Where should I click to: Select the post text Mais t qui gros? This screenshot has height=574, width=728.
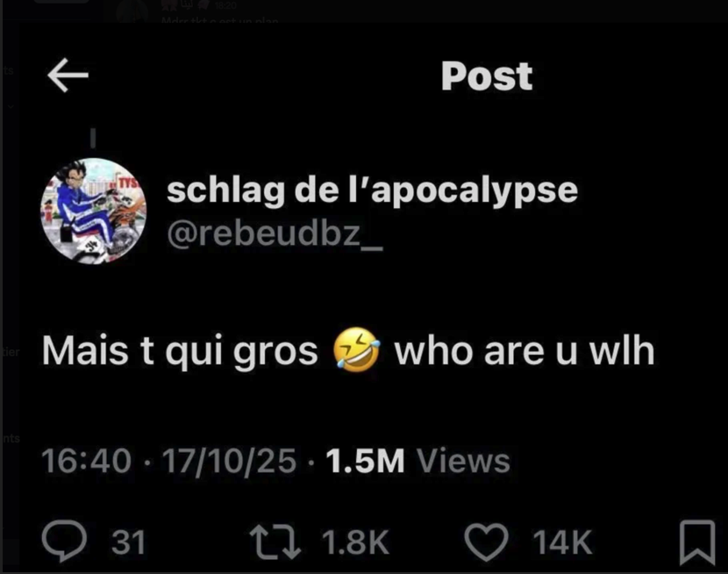click(x=180, y=351)
